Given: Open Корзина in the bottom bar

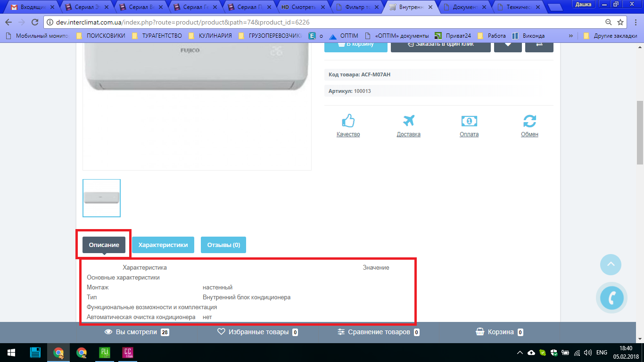Looking at the screenshot, I should point(500,332).
